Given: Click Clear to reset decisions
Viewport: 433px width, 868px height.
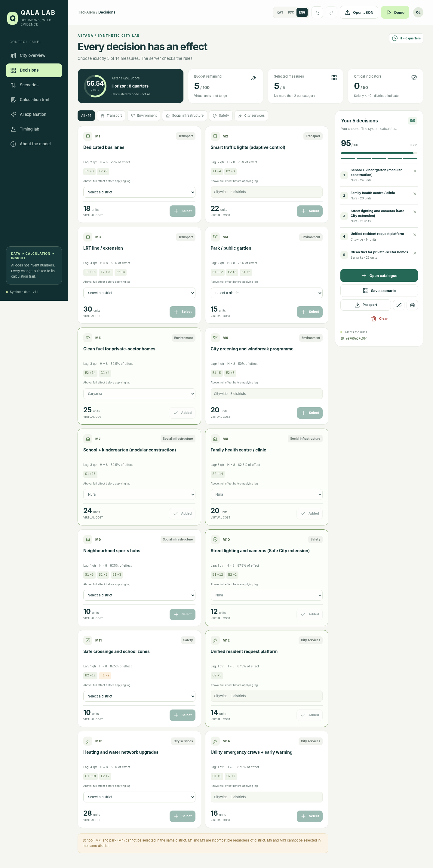Looking at the screenshot, I should point(379,319).
